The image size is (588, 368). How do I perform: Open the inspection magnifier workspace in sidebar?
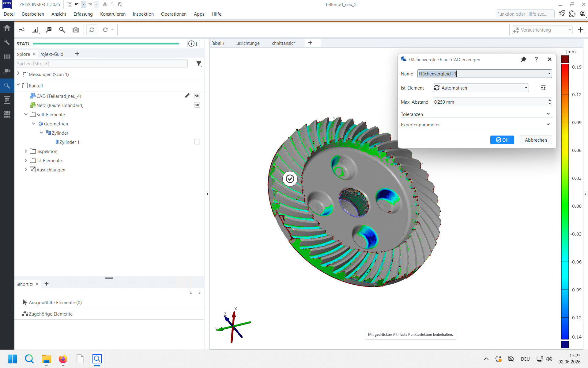7,86
